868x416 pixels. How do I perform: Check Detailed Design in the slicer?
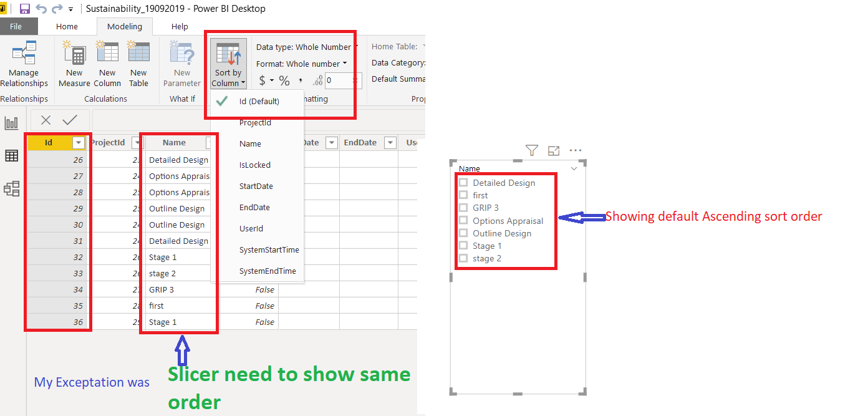(463, 183)
